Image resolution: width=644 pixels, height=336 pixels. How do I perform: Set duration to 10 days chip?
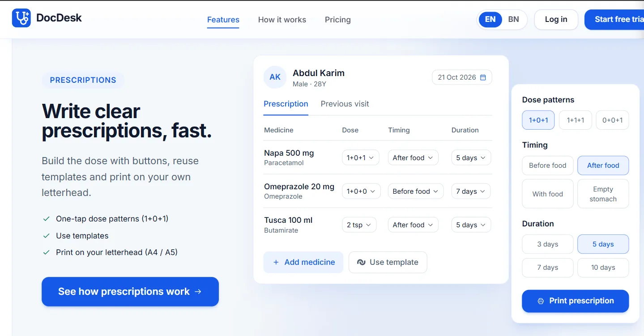(603, 268)
